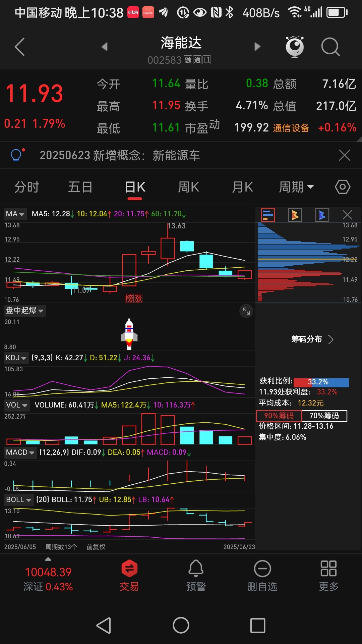Tap 集中度 6.06% value
Image resolution: width=362 pixels, height=644 pixels.
[x=296, y=437]
